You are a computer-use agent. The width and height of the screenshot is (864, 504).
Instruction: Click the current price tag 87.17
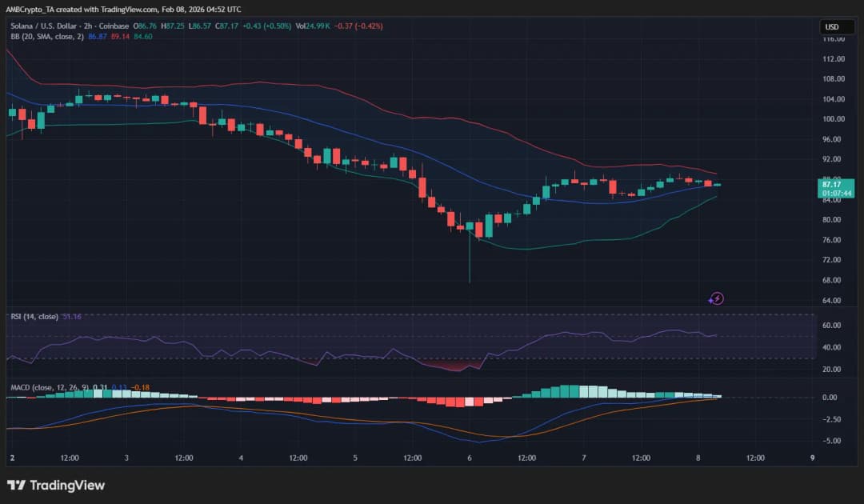click(836, 185)
